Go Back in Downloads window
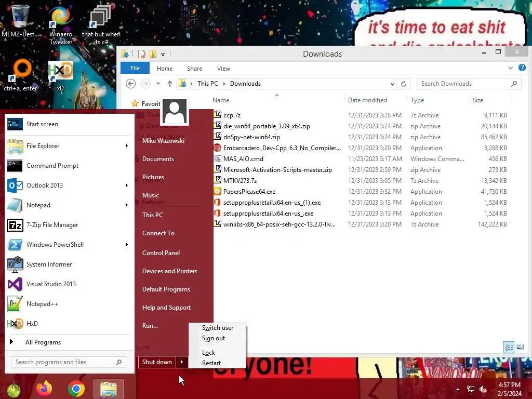The image size is (532, 399). coord(130,84)
